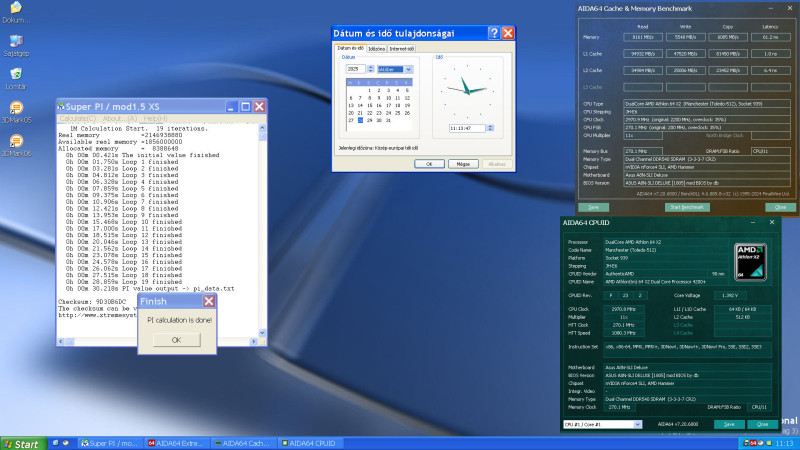800x450 pixels.
Task: Select highlighted day 28 in the calendar
Action: tap(360, 120)
